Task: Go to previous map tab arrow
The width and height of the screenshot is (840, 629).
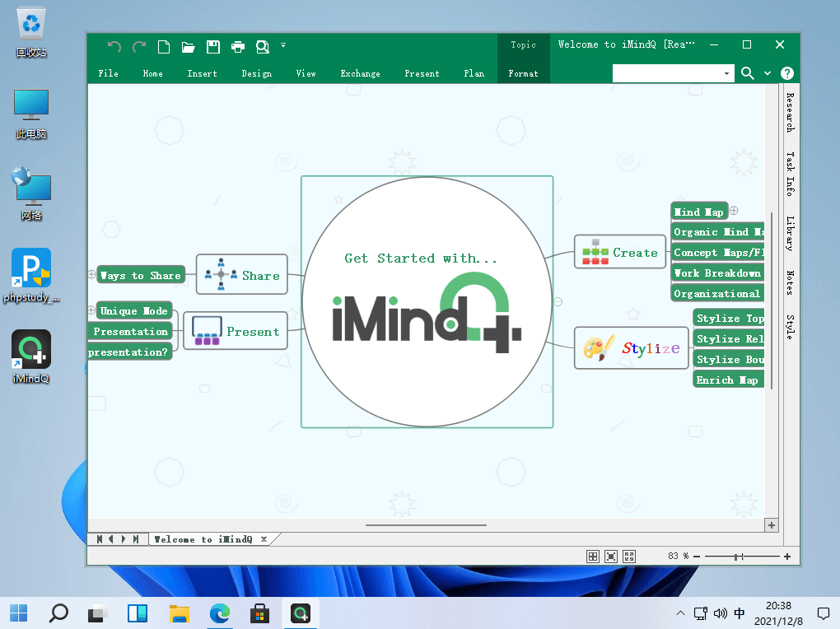Action: [x=111, y=539]
